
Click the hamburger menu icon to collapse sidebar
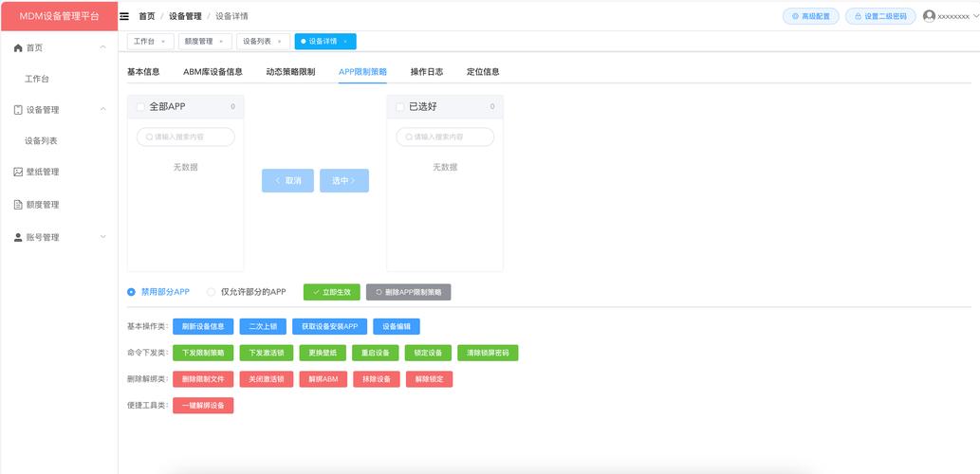(x=124, y=16)
